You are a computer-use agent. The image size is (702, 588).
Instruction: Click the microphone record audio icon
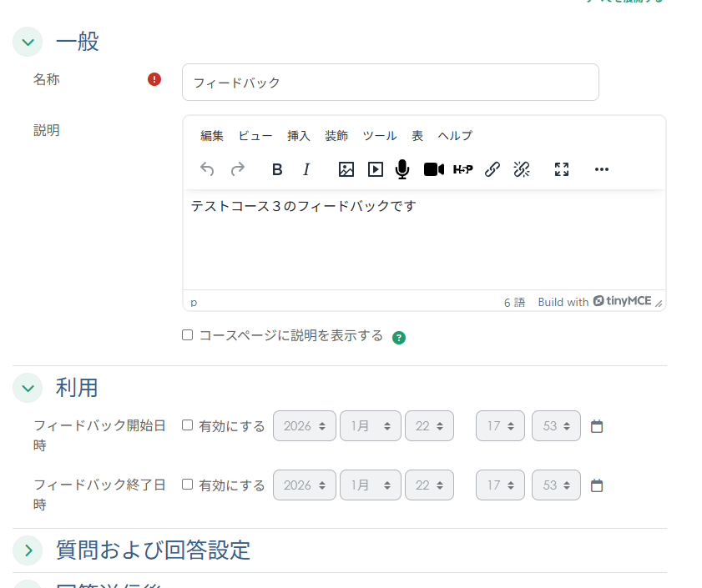click(x=402, y=169)
